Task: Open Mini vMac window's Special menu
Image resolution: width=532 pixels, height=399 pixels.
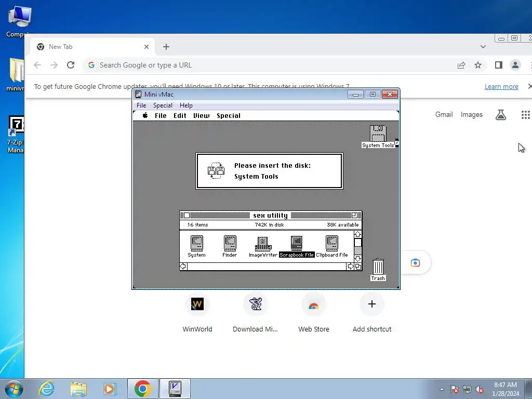Action: pos(163,105)
